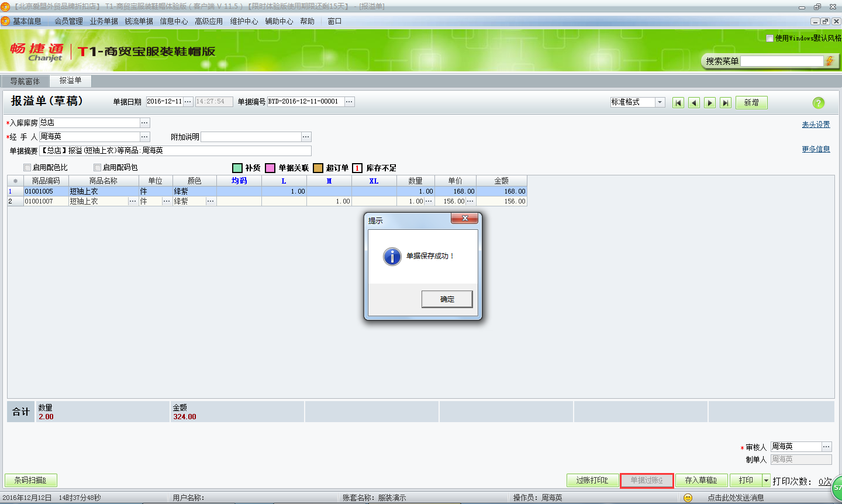
Task: Toggle 使用Windows默认风格 checkbox
Action: [769, 38]
